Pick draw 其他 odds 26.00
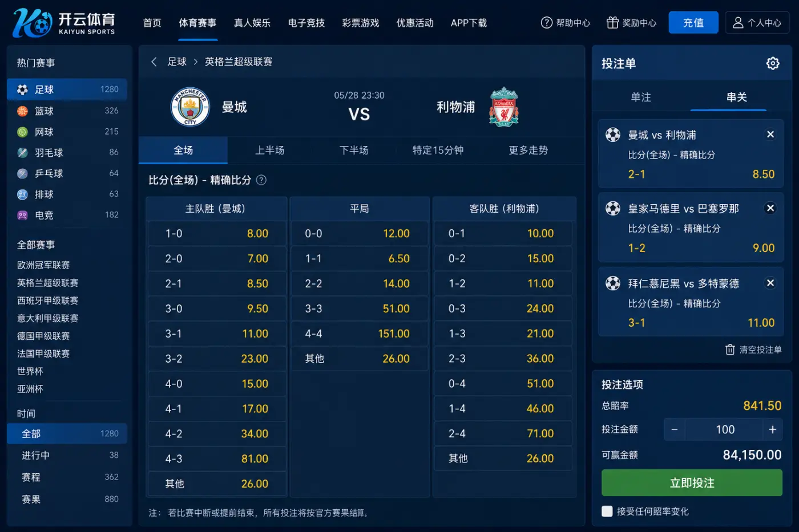799x532 pixels. click(x=359, y=359)
